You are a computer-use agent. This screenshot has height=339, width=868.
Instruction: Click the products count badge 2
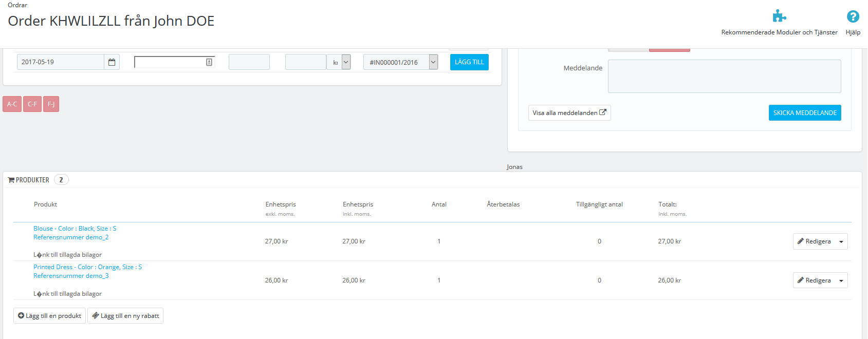61,180
